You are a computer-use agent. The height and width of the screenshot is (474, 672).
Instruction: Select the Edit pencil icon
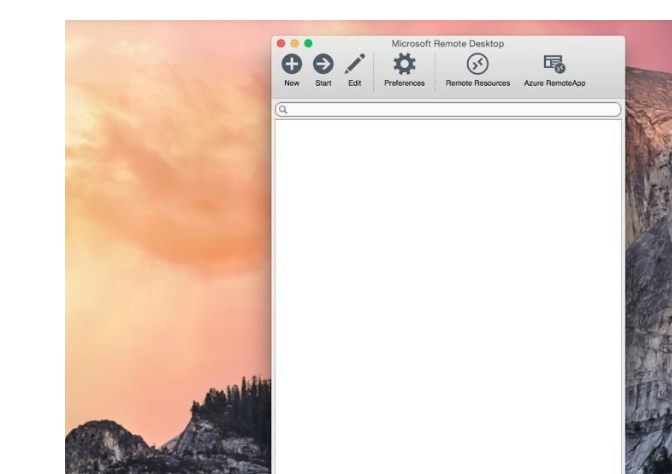[355, 64]
